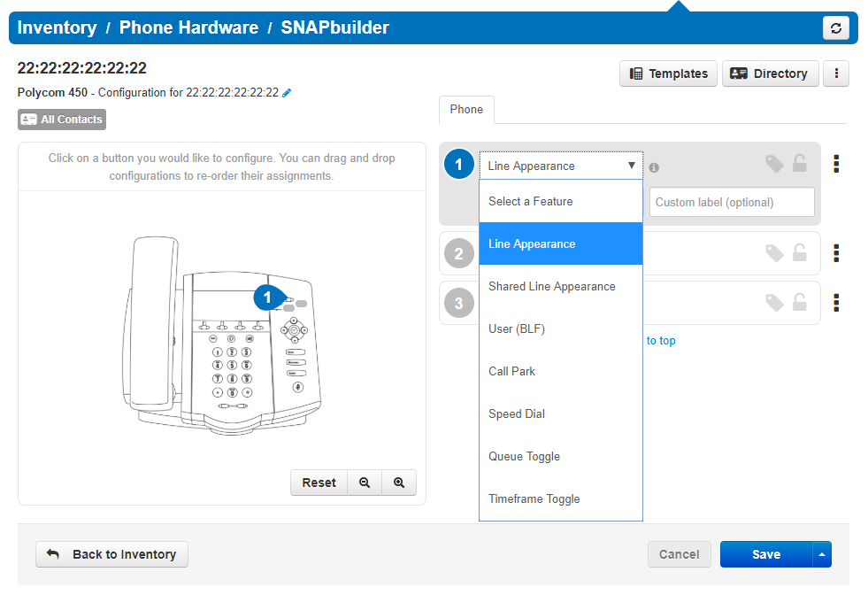Open the three-dot menu for row 1
Image resolution: width=868 pixels, height=595 pixels.
click(x=836, y=164)
